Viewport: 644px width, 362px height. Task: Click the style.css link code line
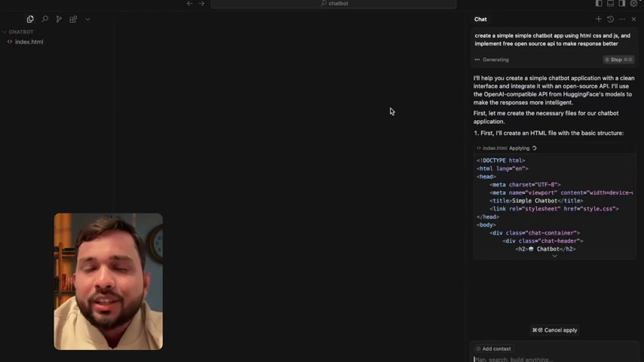tap(554, 209)
